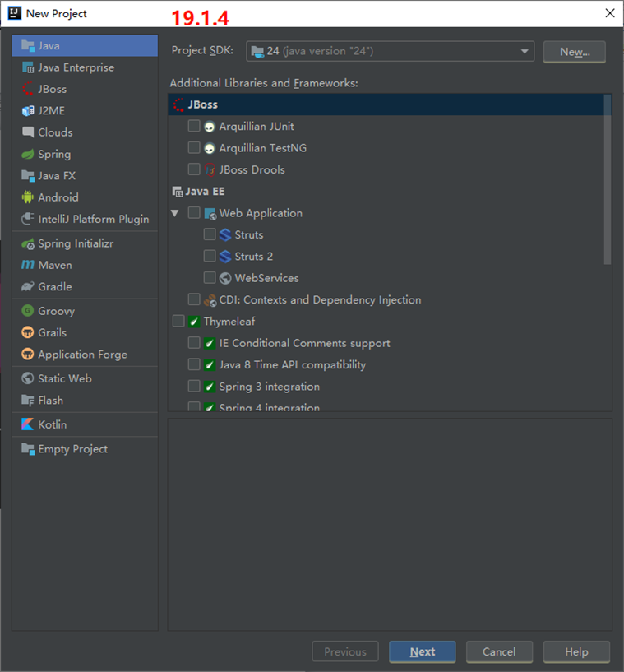Collapse the Web Application tree node
Screen dimensions: 624x672
coord(175,213)
